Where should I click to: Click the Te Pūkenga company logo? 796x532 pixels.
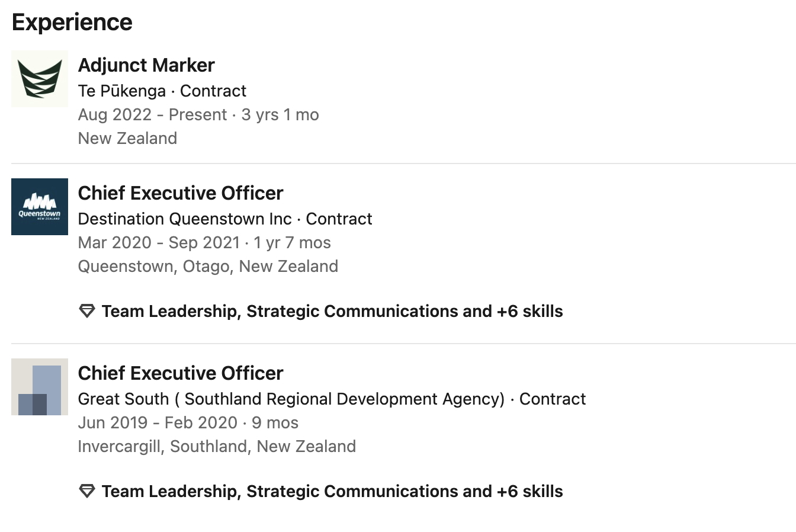[40, 79]
